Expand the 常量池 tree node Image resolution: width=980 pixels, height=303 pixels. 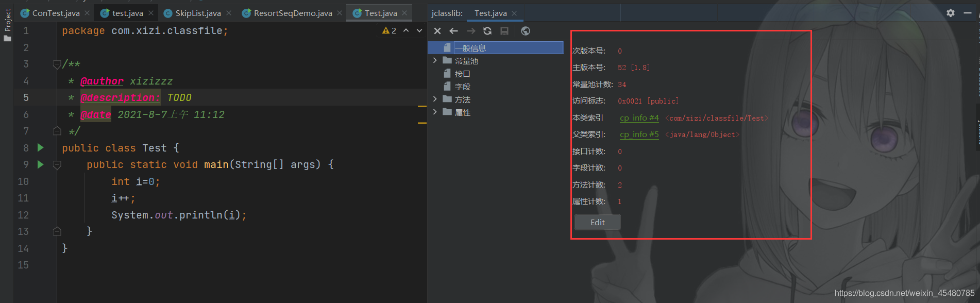[435, 60]
